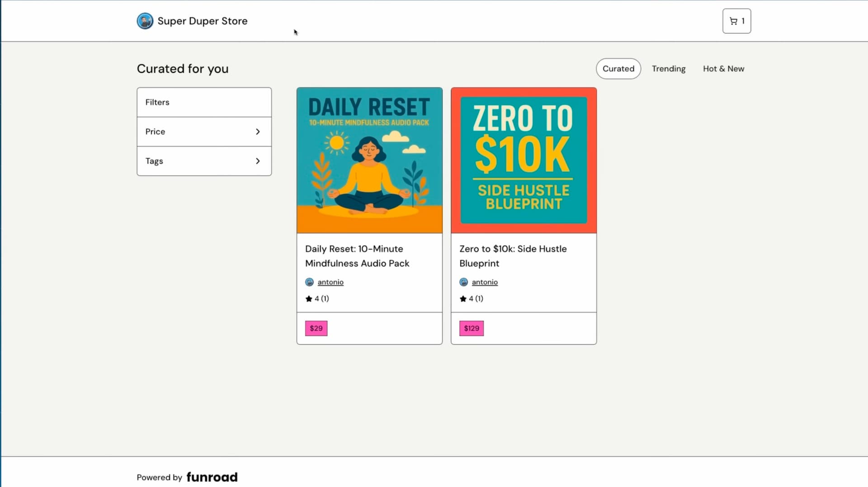Expand the Tags filter chevron
The height and width of the screenshot is (487, 868).
[258, 161]
